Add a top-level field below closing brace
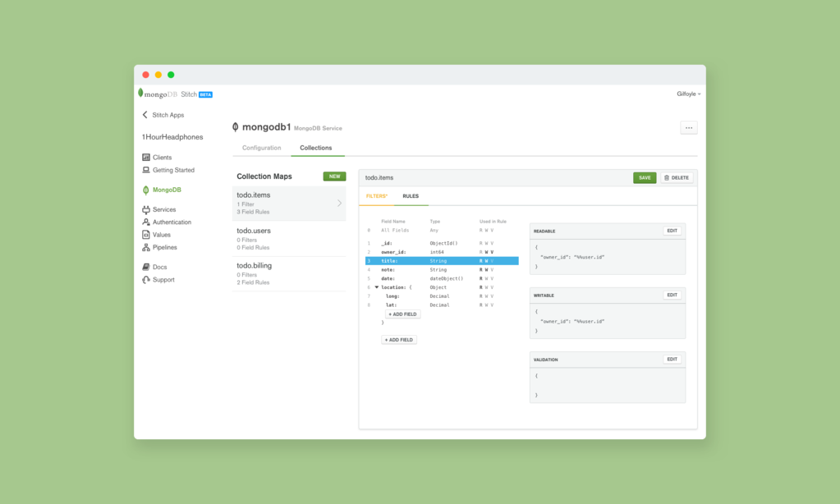 (x=398, y=340)
